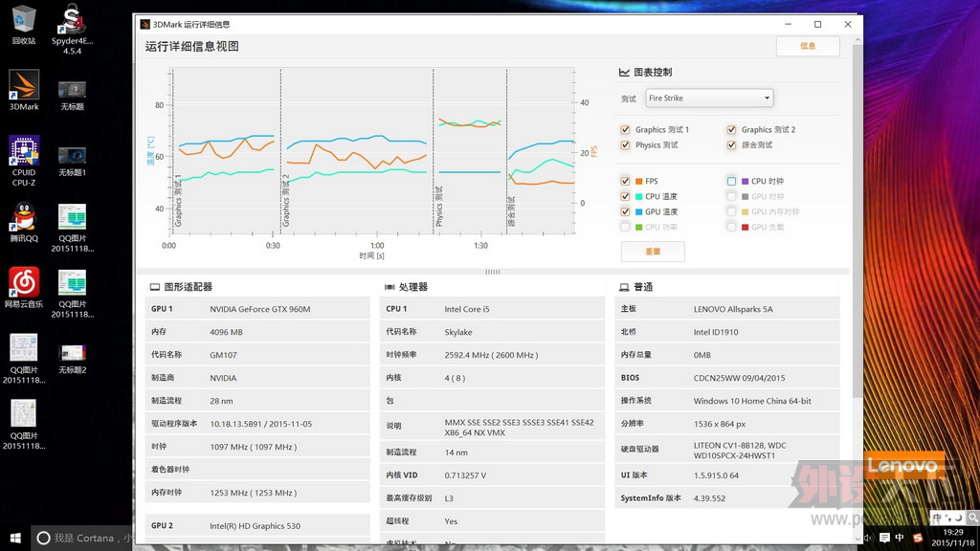Open QQ图片 file beside NetEase Music icon

(72, 294)
